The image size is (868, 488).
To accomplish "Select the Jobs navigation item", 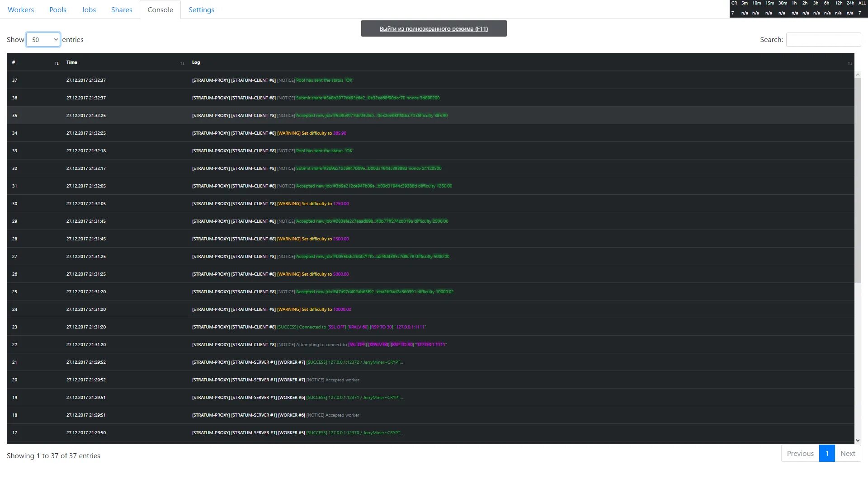I will click(88, 9).
